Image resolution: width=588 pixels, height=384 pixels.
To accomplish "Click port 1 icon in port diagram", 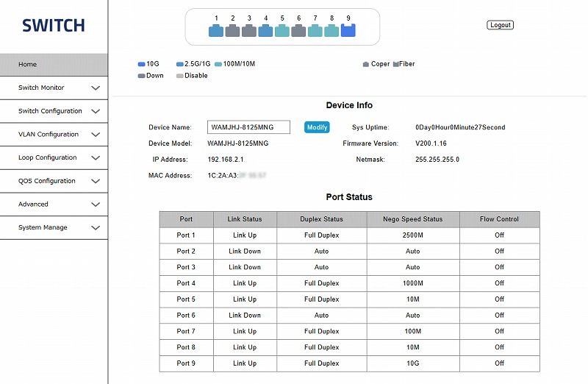I will tap(216, 31).
